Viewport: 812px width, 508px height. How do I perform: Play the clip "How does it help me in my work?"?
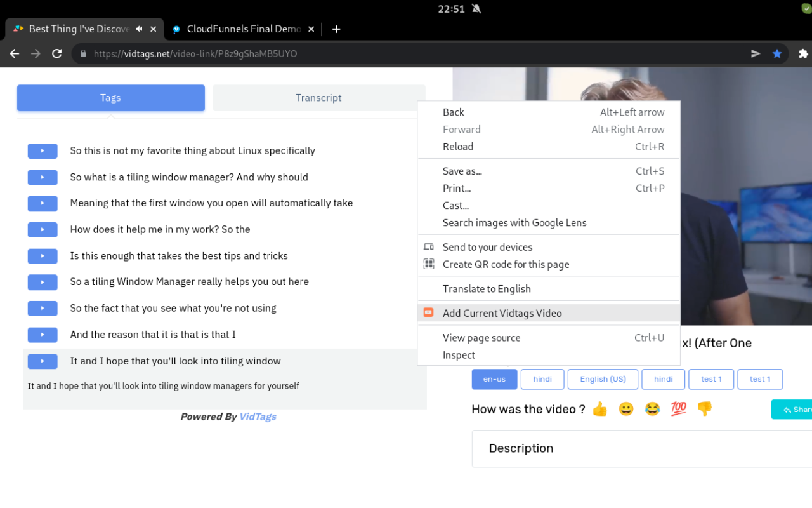point(42,229)
